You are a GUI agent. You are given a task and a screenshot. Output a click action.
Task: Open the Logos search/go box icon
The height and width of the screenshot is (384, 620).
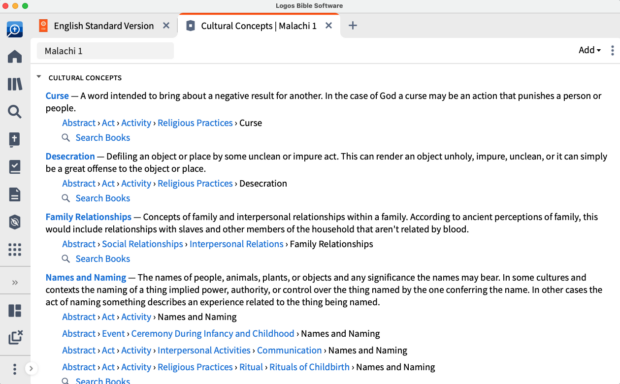coord(15,29)
